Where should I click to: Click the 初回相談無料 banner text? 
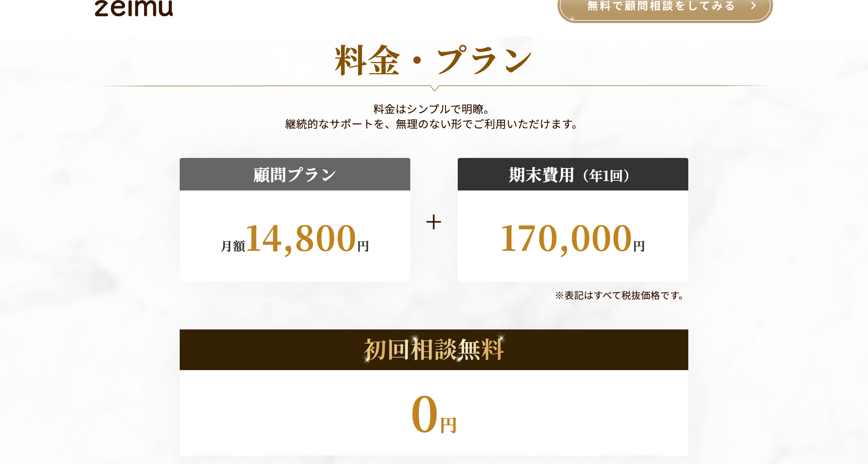(434, 349)
